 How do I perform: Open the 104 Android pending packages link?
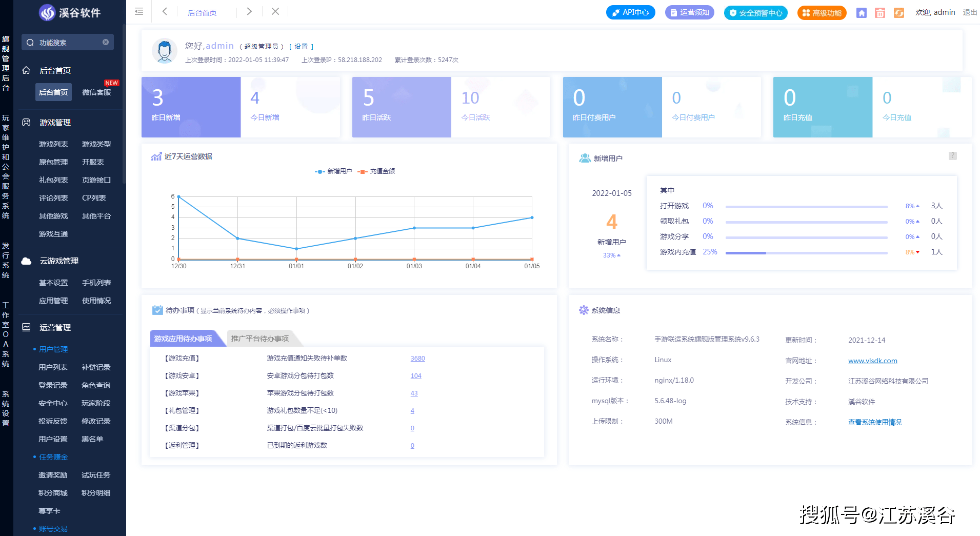click(x=416, y=376)
